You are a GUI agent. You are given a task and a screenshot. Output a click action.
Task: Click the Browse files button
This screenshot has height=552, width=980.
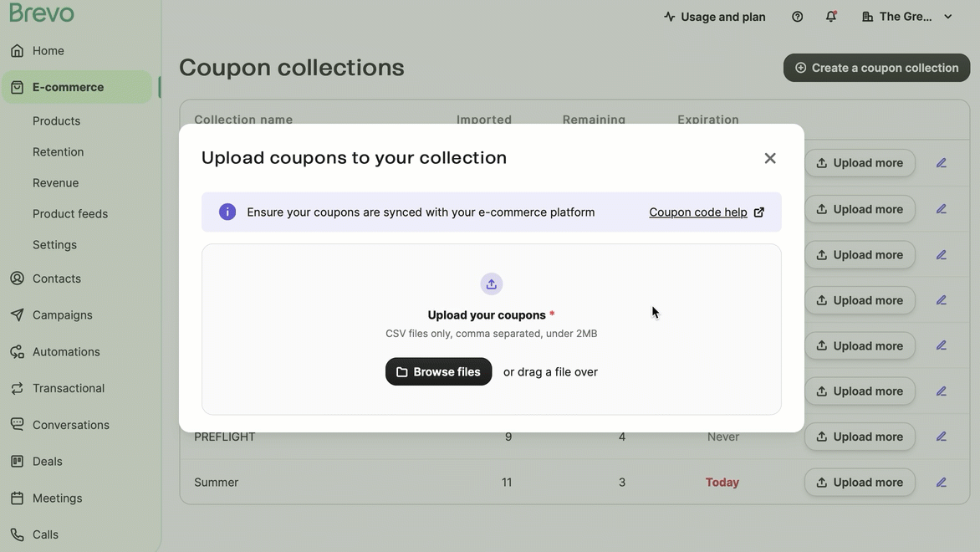(438, 371)
